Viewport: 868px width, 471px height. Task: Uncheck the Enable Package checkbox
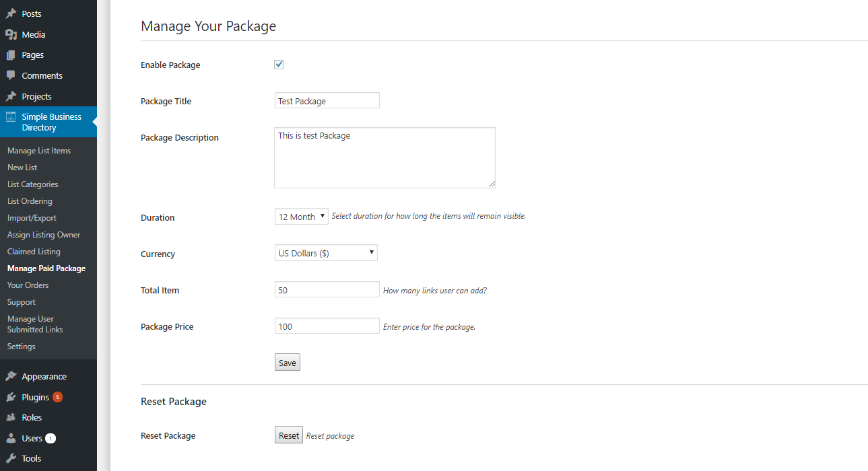(x=279, y=65)
